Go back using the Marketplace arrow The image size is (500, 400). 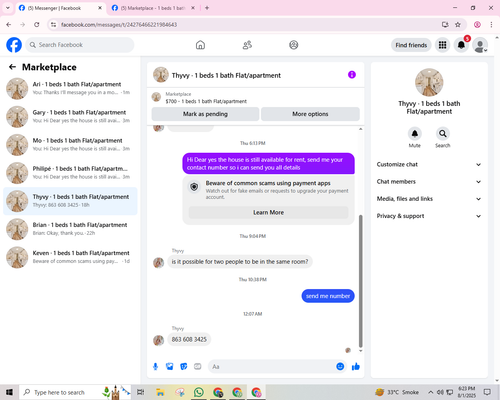pyautogui.click(x=12, y=67)
